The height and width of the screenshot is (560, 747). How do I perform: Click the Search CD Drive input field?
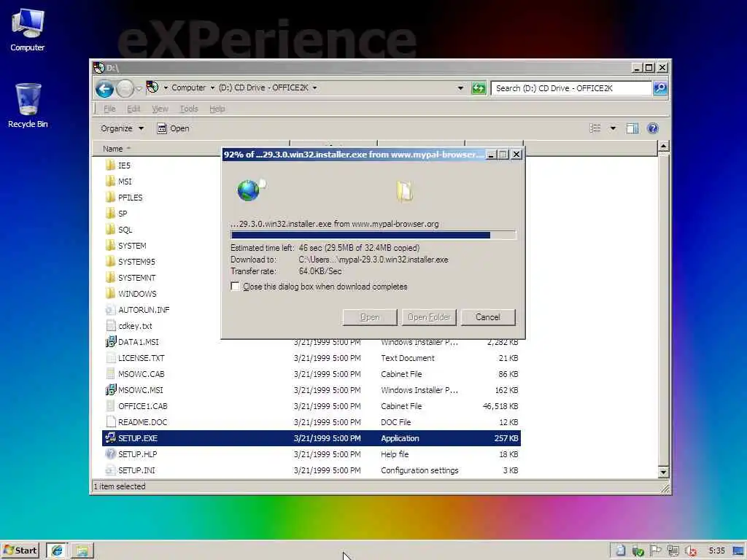[x=570, y=88]
